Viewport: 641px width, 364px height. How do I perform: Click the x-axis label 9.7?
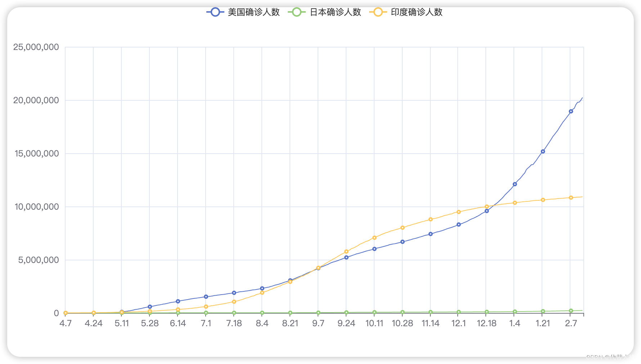[318, 323]
